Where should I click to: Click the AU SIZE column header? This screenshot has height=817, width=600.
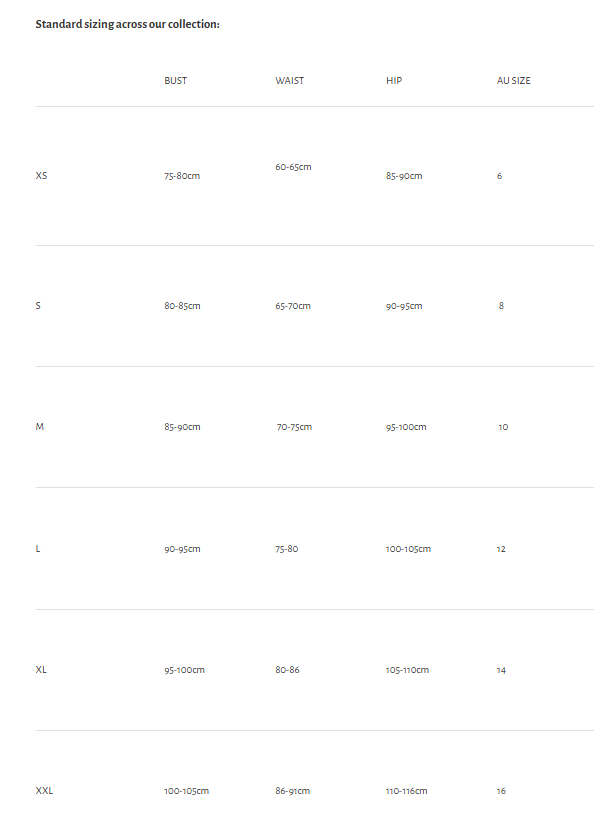513,81
